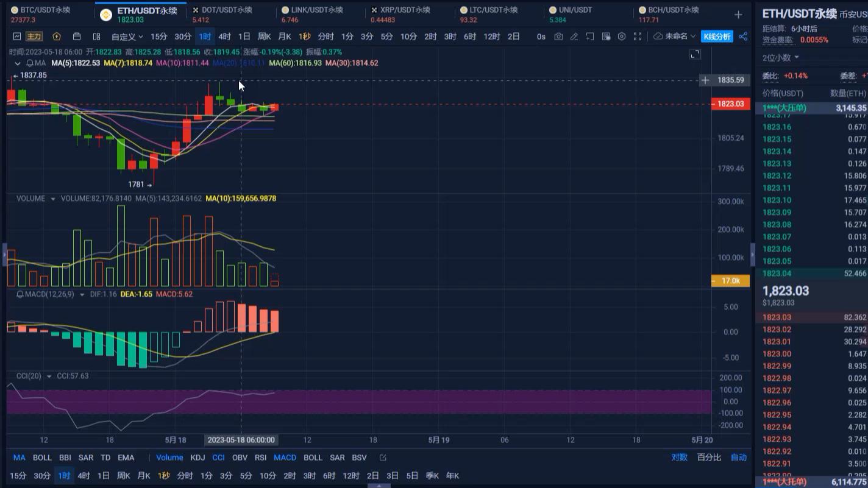
Task: Open chart settings hexagon icon
Action: click(621, 37)
